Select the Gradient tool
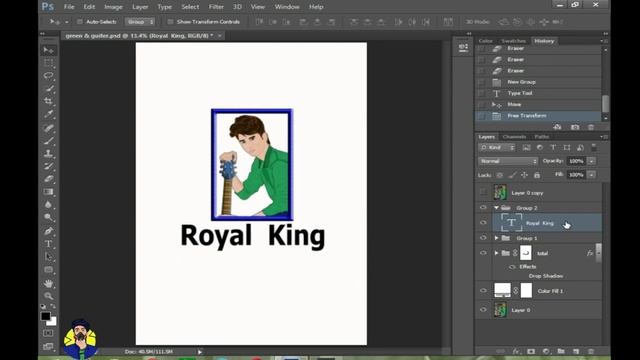This screenshot has width=640, height=360. click(x=49, y=191)
